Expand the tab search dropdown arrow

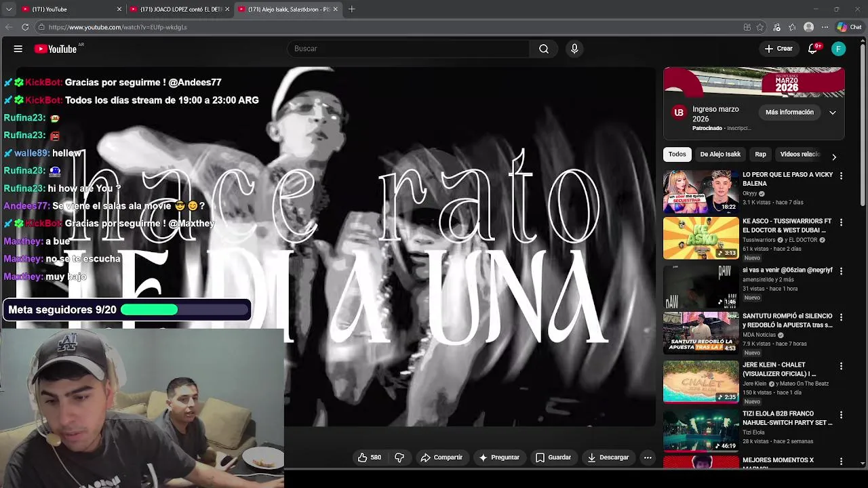[9, 9]
